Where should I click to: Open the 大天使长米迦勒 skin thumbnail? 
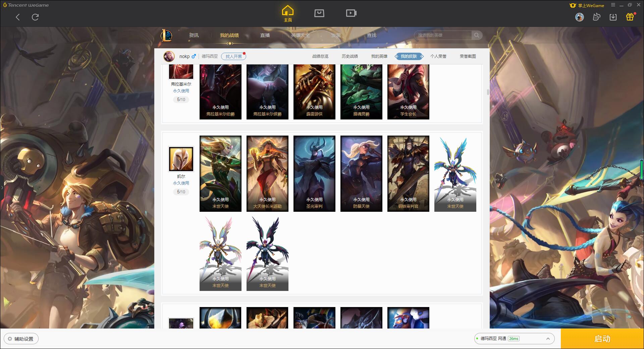point(267,173)
